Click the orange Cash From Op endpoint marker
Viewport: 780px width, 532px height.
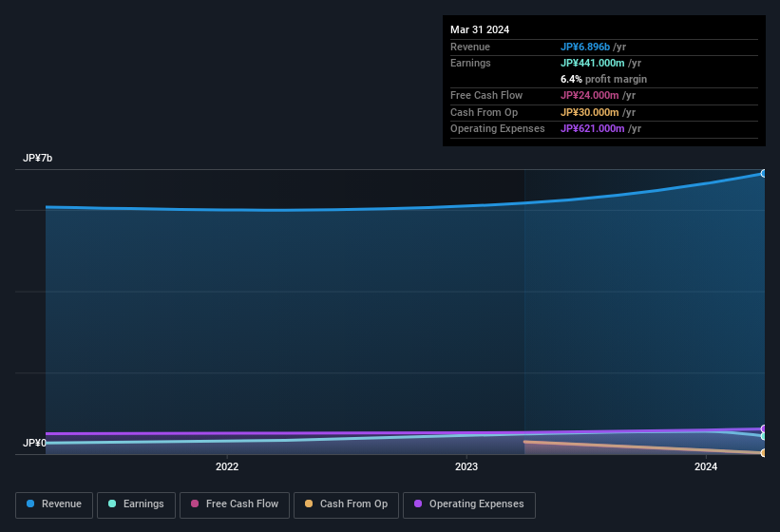(764, 453)
